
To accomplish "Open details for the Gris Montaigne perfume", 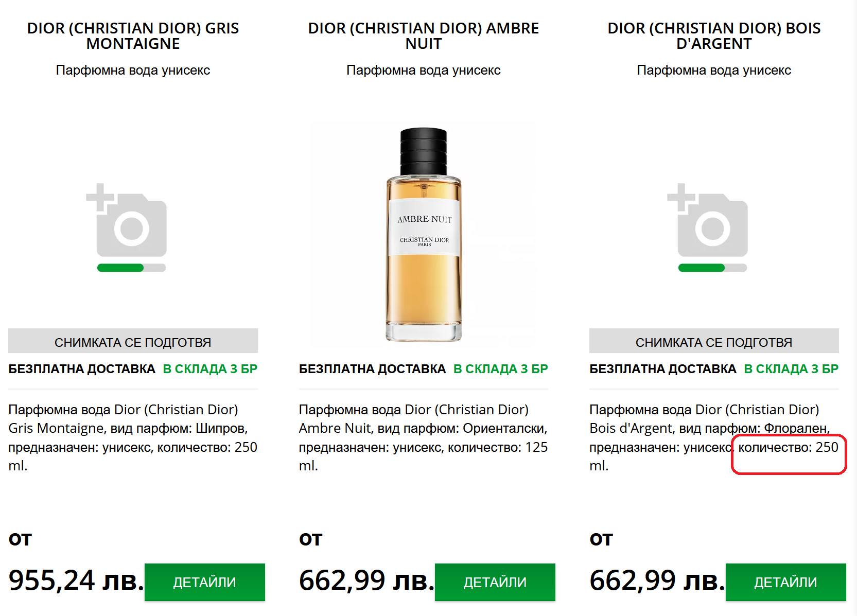I will click(x=205, y=582).
